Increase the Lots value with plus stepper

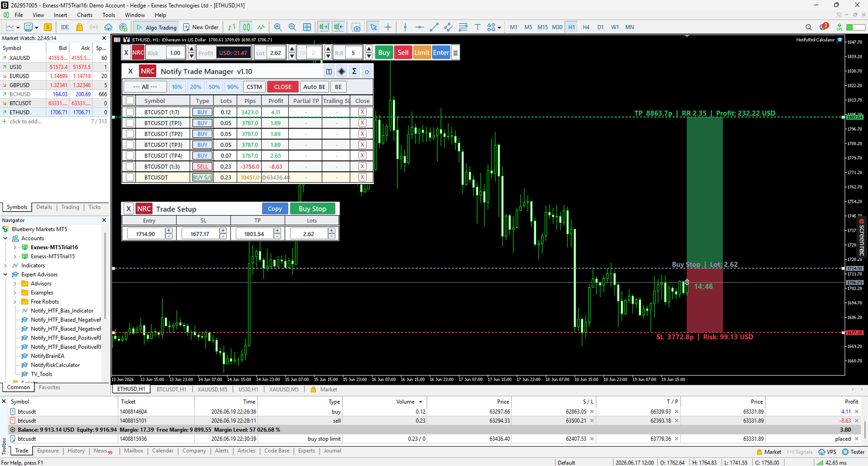[x=331, y=231]
